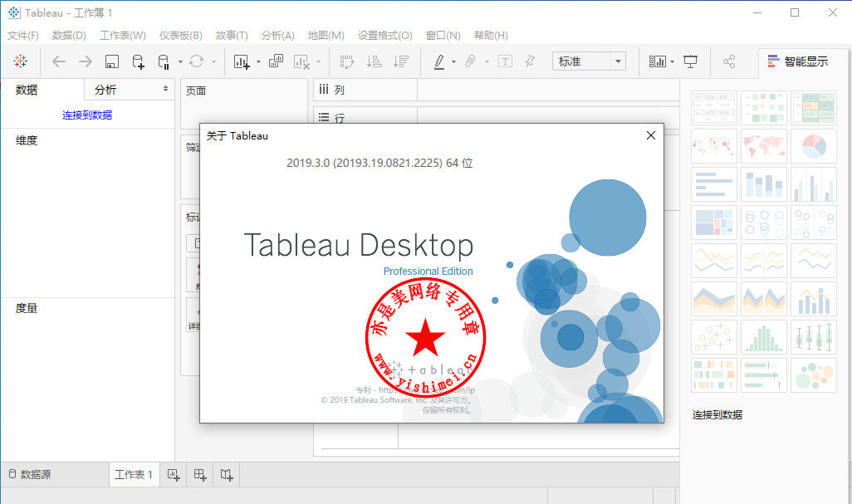The image size is (852, 504).
Task: Pick the histogram chart in Show Me
Action: click(764, 335)
